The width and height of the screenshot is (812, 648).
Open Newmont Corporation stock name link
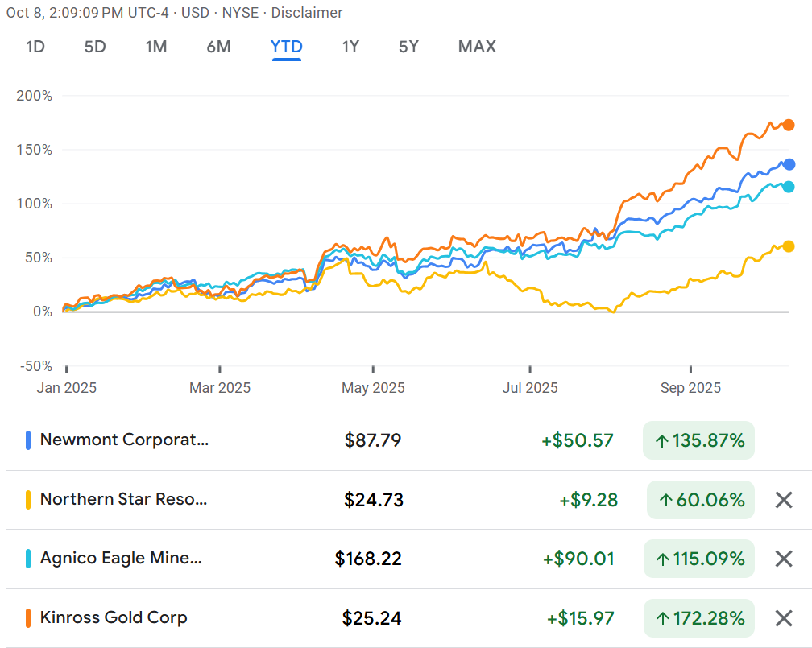click(124, 440)
